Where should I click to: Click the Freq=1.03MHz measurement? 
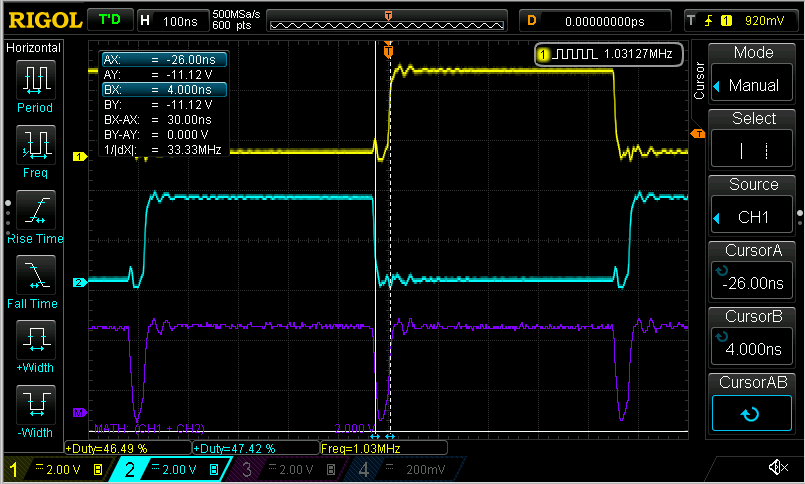(360, 448)
